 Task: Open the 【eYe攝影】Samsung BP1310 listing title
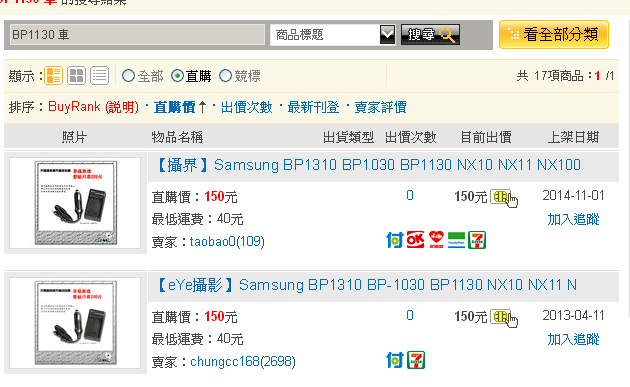click(x=366, y=285)
